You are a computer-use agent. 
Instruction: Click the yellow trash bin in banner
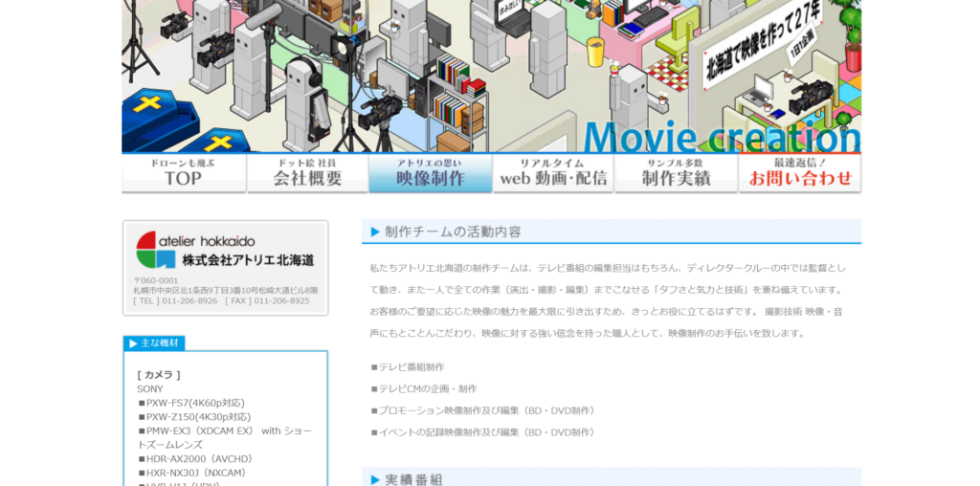click(x=596, y=52)
